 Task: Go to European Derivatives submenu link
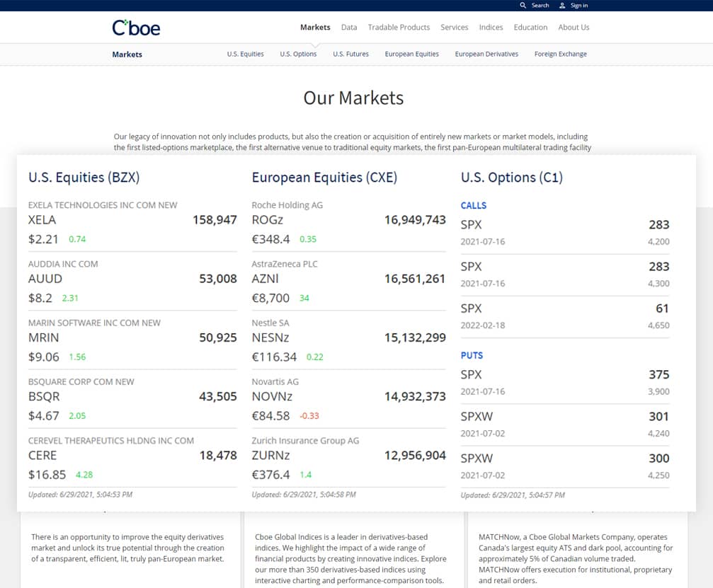[486, 54]
